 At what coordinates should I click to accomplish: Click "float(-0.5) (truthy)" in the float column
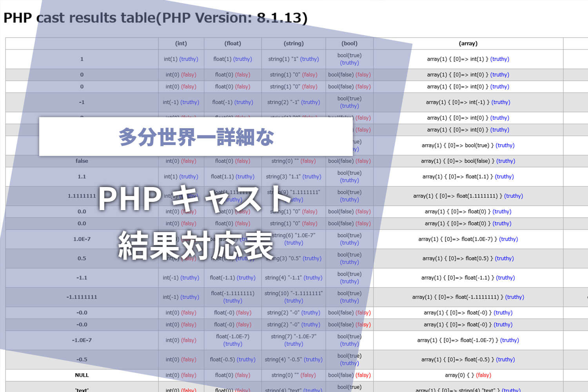point(233,359)
